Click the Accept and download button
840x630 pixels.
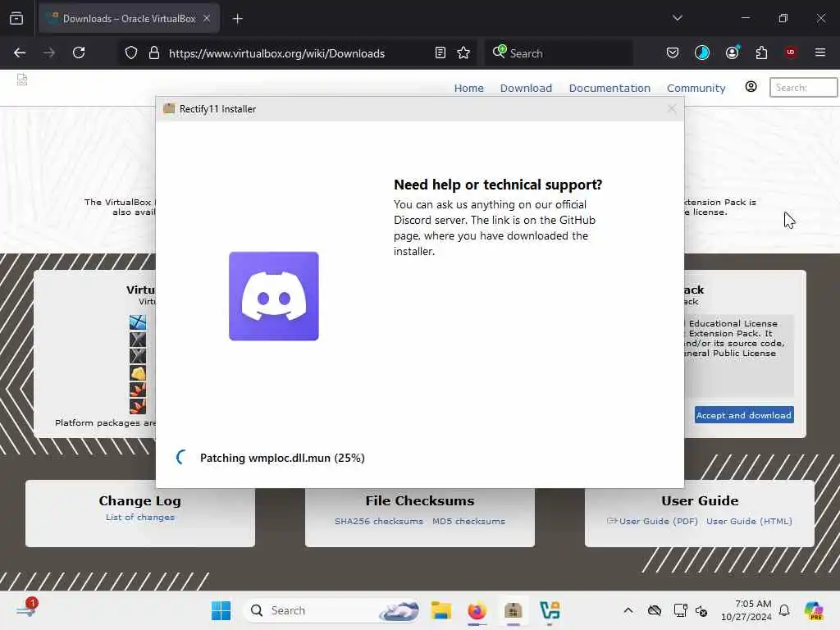(744, 415)
